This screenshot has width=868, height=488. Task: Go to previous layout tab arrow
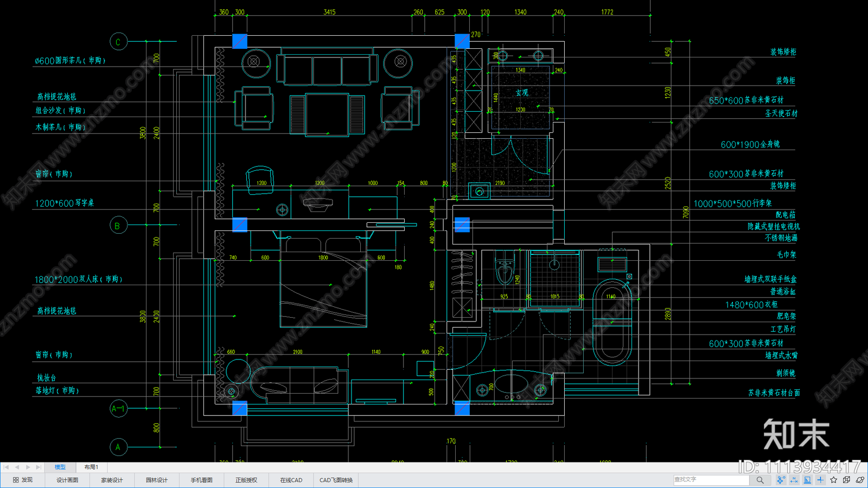17,467
